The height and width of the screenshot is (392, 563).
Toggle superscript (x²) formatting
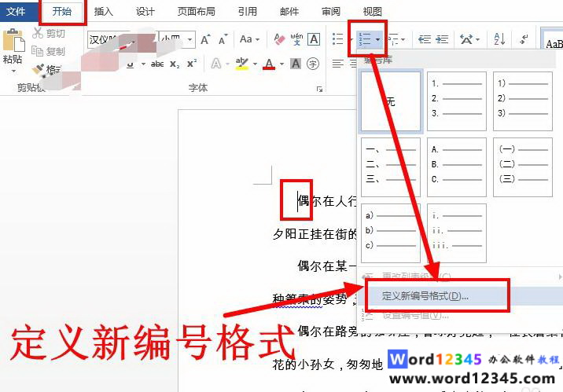point(190,64)
